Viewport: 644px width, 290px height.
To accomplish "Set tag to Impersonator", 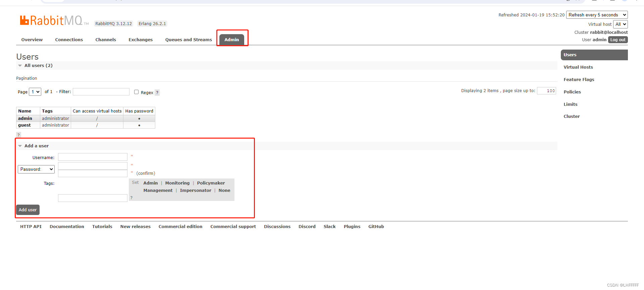I will (196, 190).
